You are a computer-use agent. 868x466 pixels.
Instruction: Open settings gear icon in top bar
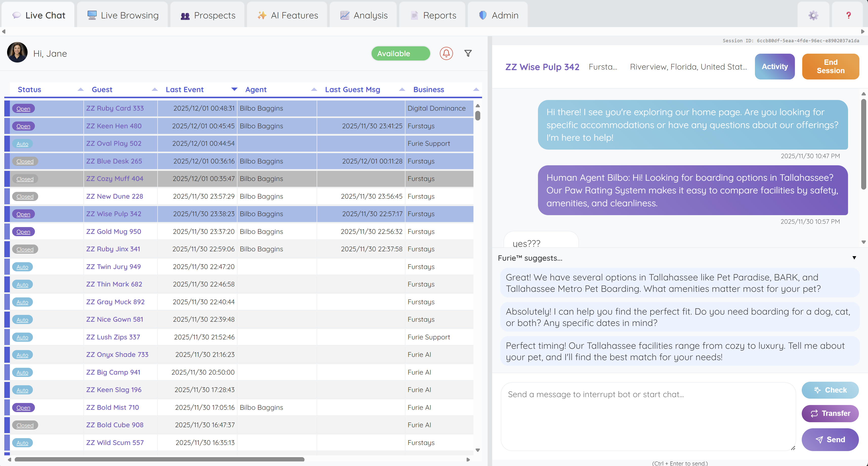tap(813, 15)
